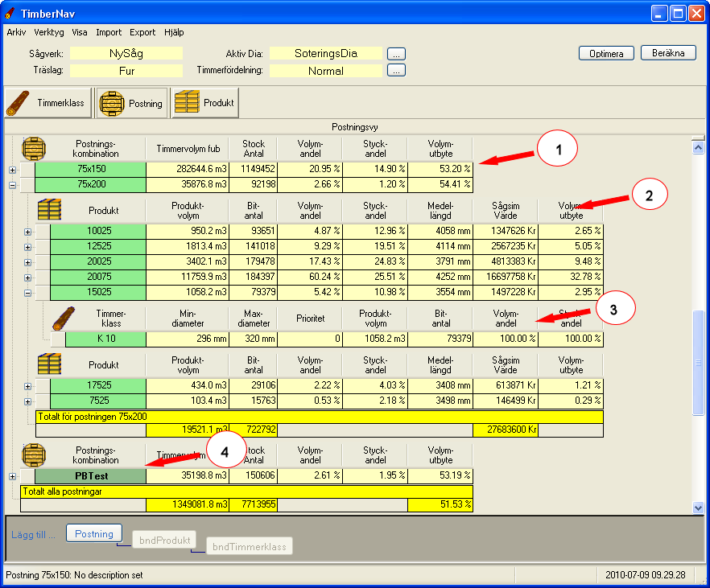Expand the 75x150 postning row
The image size is (710, 588).
[x=12, y=170]
